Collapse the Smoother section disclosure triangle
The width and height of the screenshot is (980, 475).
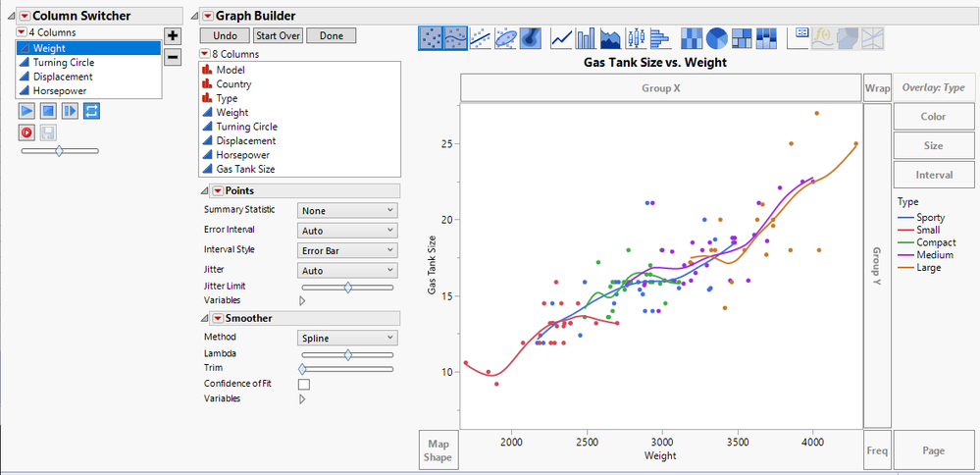pyautogui.click(x=204, y=318)
